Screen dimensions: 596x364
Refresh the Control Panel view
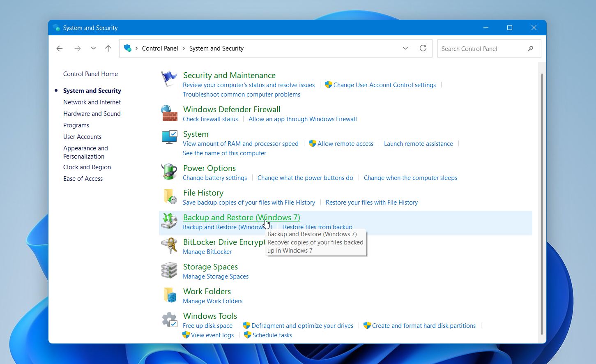click(423, 48)
